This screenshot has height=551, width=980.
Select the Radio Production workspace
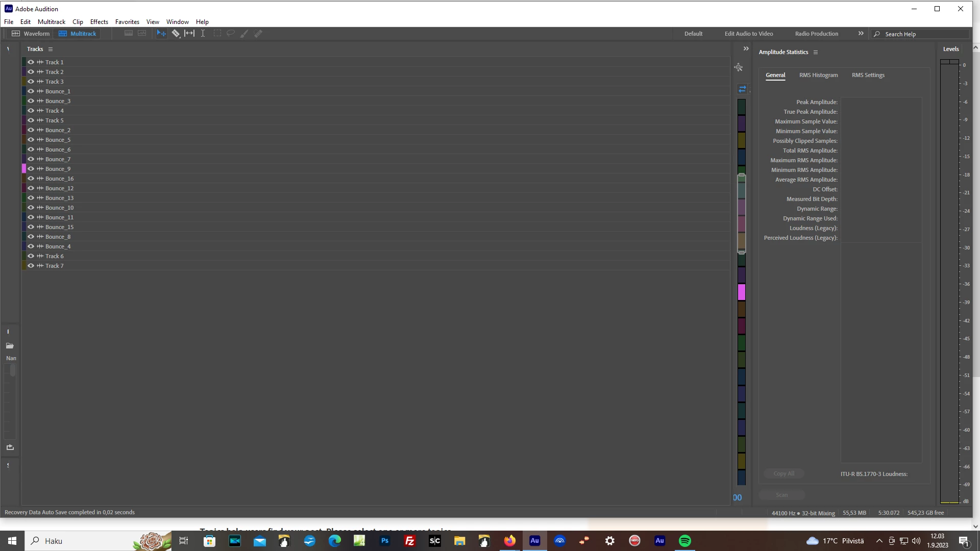(x=816, y=34)
